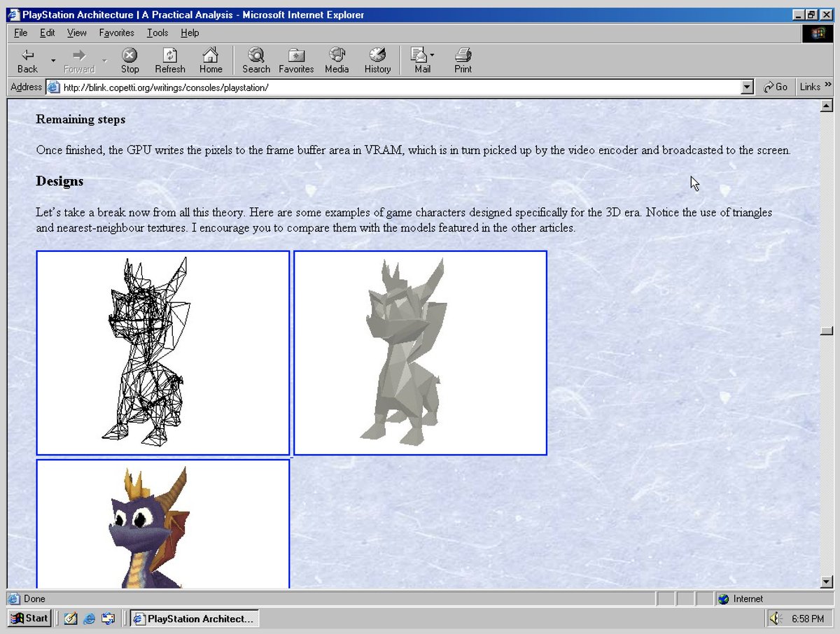Show the History pane
The image size is (840, 634).
click(x=377, y=61)
